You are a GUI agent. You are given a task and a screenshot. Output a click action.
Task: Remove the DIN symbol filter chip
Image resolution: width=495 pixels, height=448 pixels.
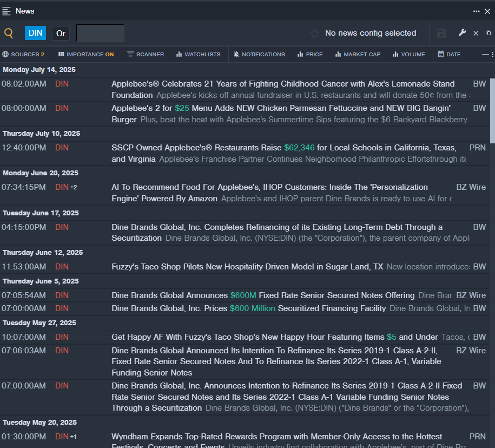(35, 33)
